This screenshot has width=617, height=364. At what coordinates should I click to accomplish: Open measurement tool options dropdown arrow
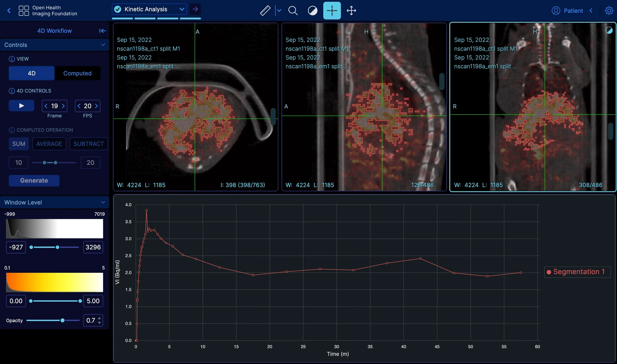279,11
